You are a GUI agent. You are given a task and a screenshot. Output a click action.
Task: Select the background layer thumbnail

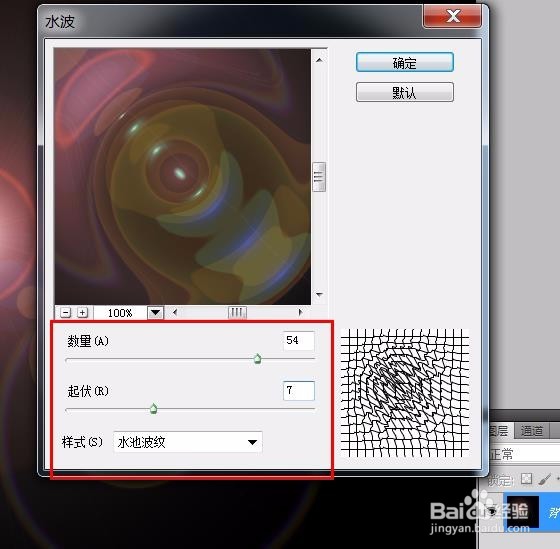(x=522, y=511)
